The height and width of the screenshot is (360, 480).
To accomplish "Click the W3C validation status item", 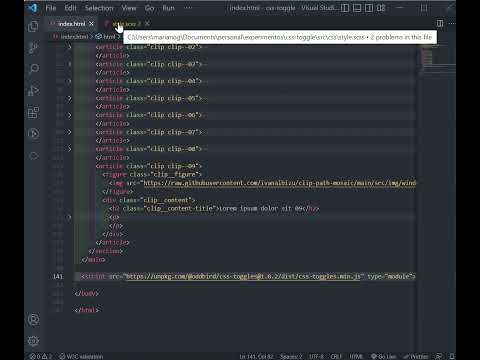I will coord(81,356).
